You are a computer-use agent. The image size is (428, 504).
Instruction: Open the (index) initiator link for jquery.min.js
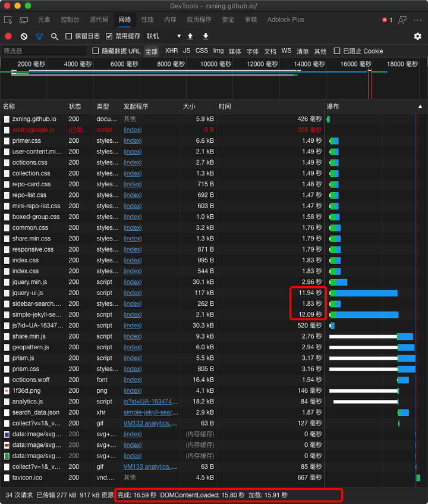[x=133, y=282]
